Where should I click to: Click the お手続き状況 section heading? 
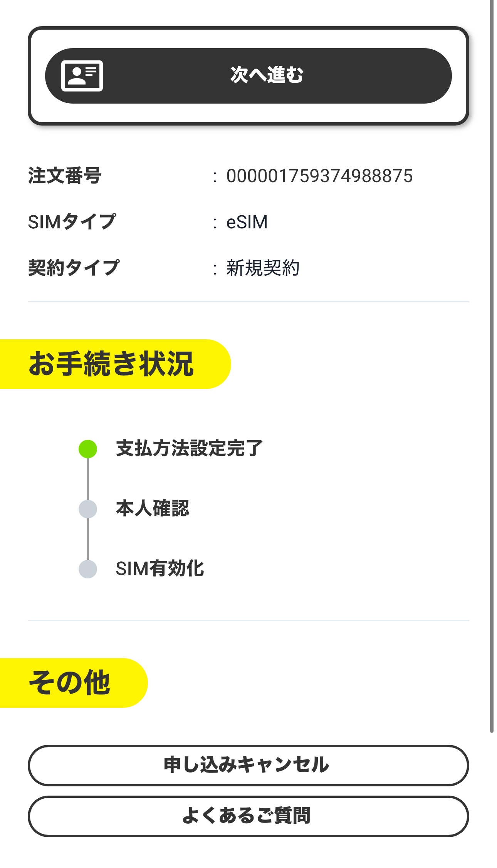click(111, 364)
